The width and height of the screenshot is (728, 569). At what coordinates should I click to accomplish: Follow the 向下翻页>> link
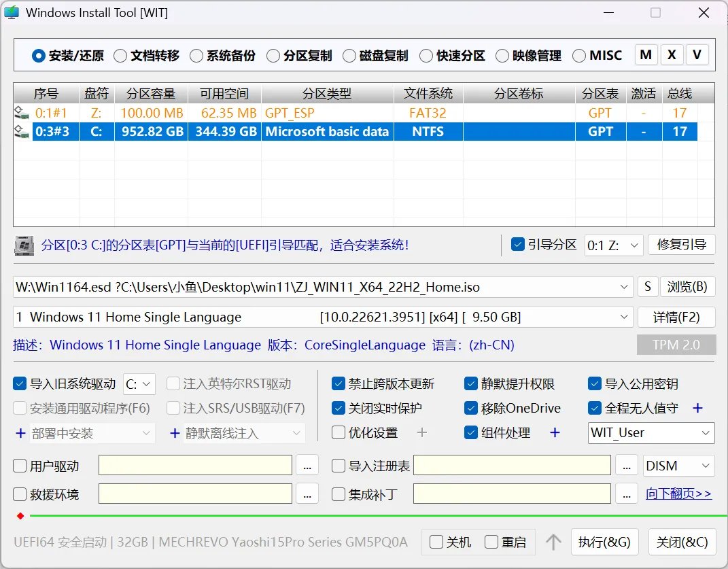pos(678,494)
